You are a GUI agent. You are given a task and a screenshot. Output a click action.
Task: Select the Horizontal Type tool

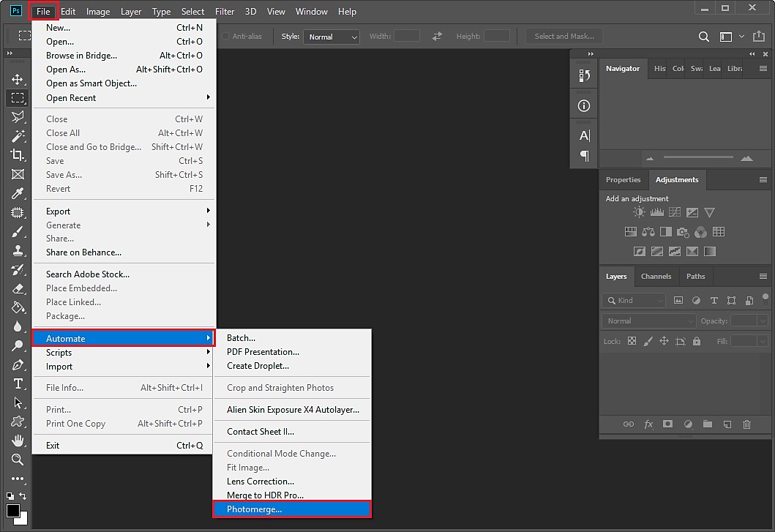18,383
